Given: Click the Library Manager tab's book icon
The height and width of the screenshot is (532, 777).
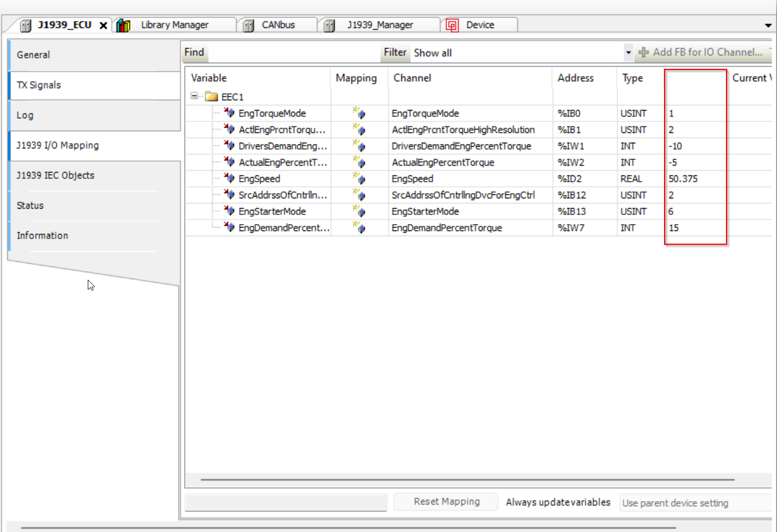Looking at the screenshot, I should click(x=123, y=25).
